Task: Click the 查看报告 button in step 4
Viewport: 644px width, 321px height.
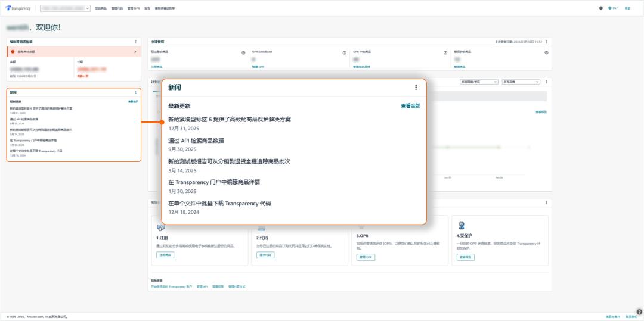Action: point(465,257)
